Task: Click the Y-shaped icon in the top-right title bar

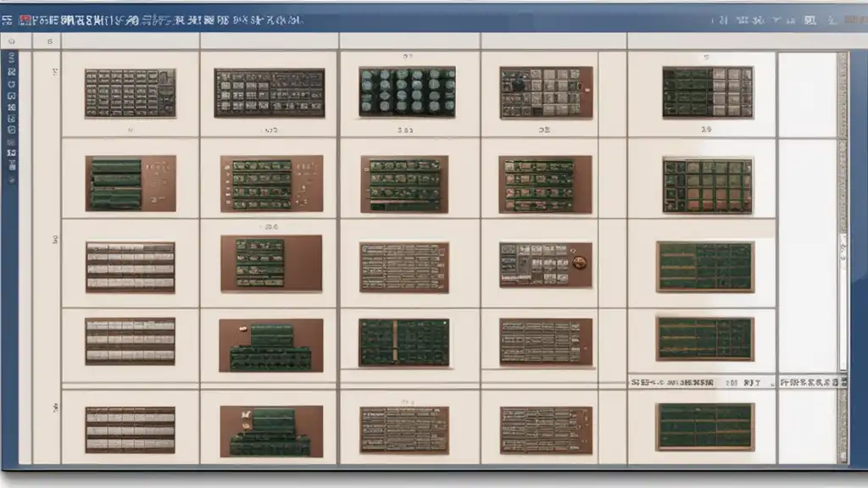Action: (776, 20)
